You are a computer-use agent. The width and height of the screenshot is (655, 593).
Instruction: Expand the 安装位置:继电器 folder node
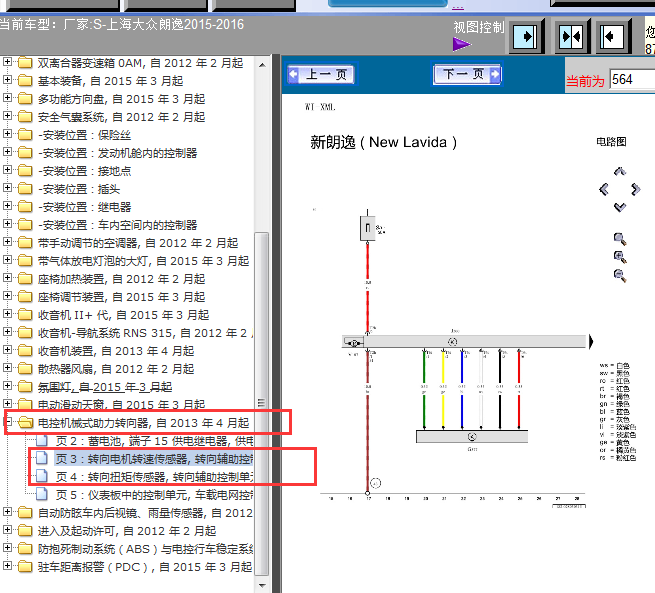click(7, 205)
